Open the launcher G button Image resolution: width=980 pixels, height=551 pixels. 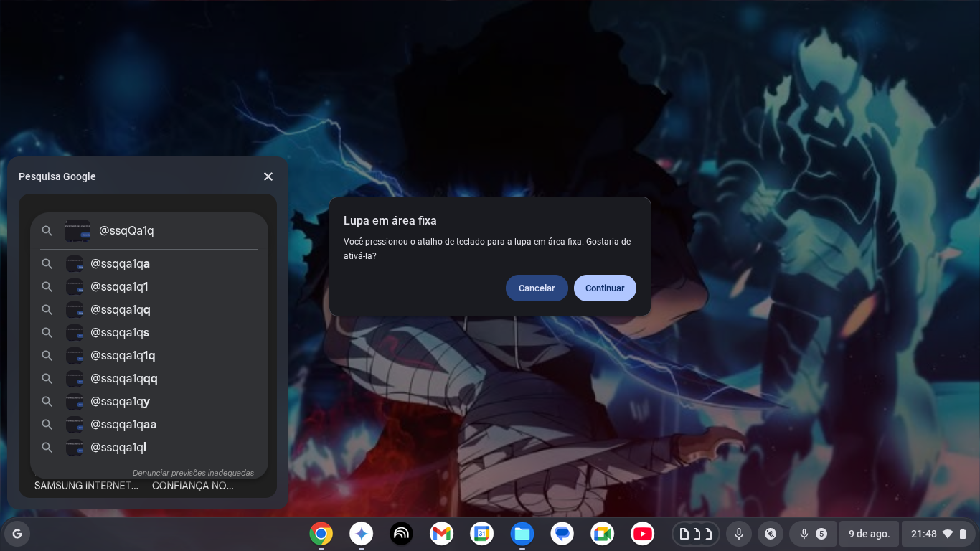(x=17, y=534)
